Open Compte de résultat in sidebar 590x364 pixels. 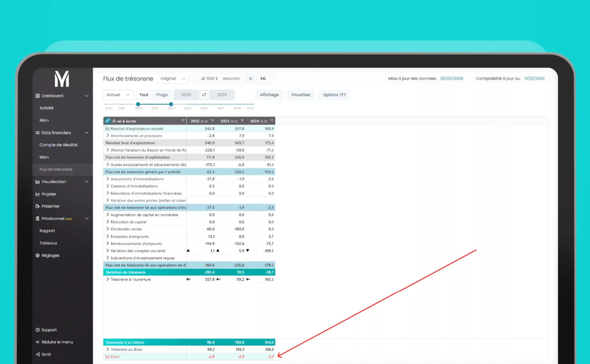point(58,145)
